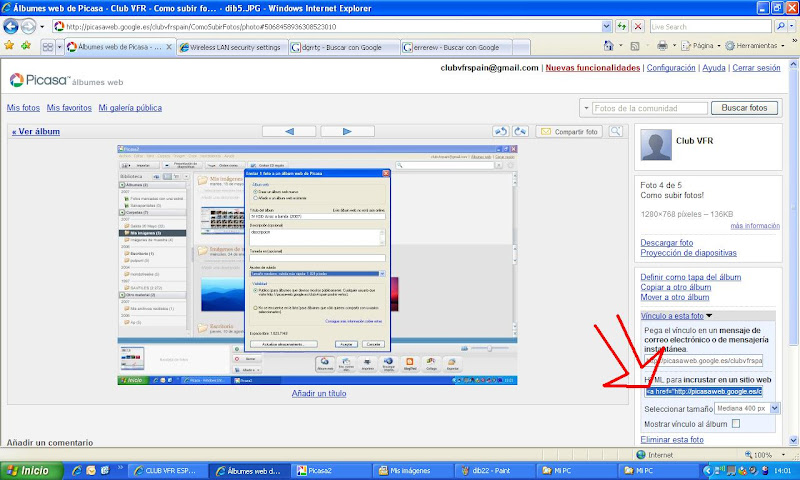Click the Windows Inicio start button
The image size is (800, 480).
point(31,471)
